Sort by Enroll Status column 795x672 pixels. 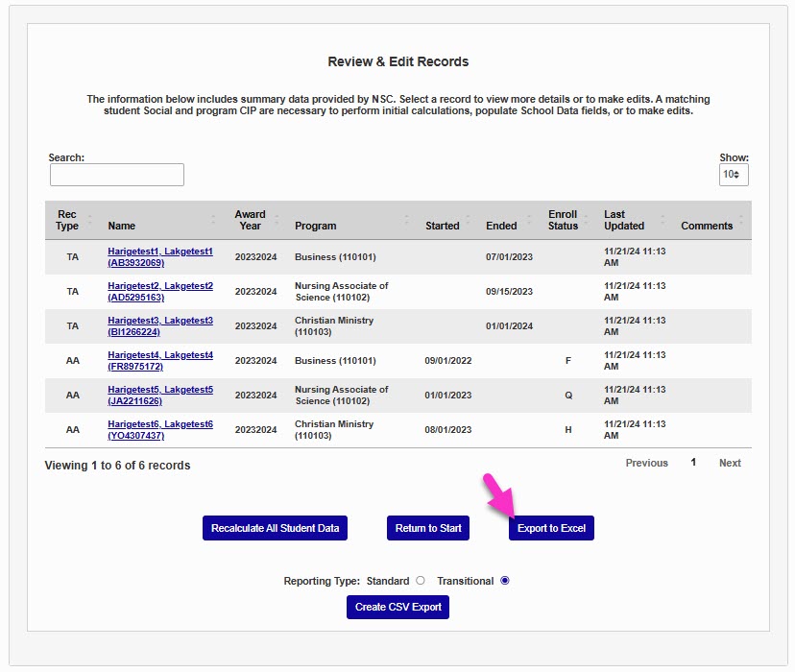(x=563, y=220)
